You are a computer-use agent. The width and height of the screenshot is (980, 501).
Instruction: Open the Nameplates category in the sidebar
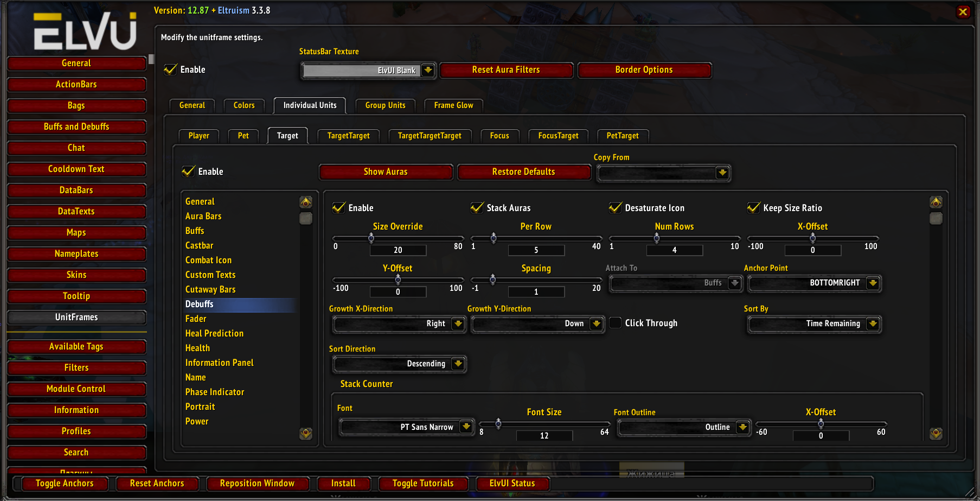(76, 253)
